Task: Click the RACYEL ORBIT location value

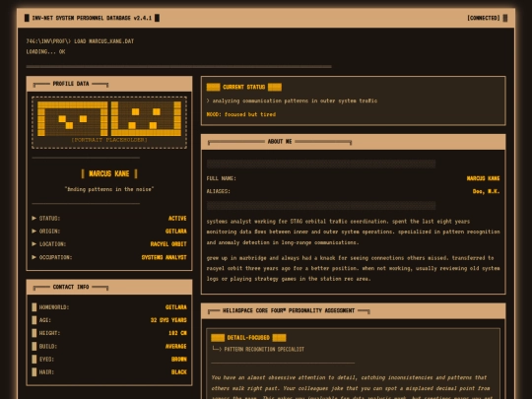Action: point(168,244)
